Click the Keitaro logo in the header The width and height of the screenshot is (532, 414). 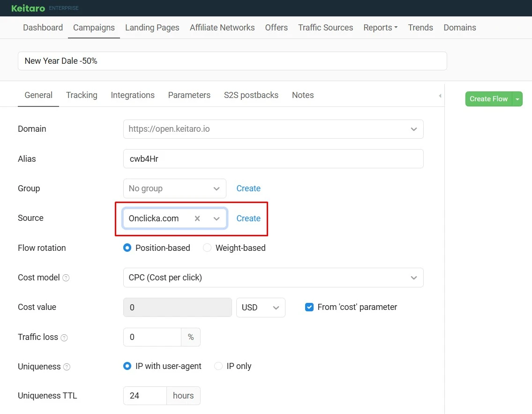tap(28, 8)
